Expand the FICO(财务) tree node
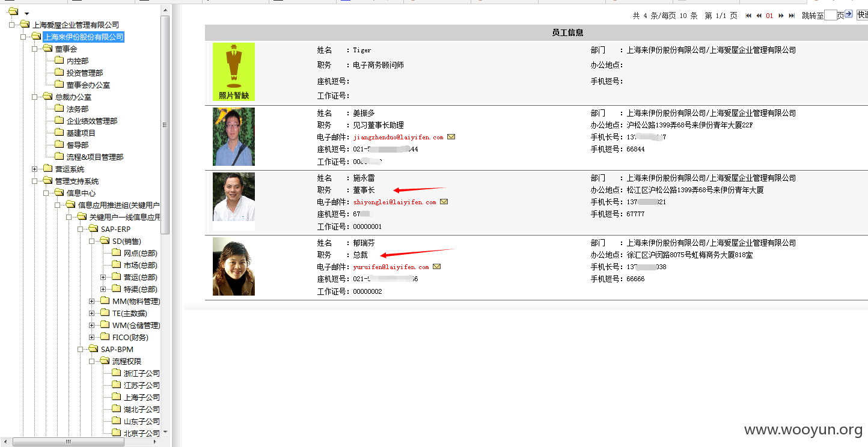868x447 pixels. (x=91, y=337)
